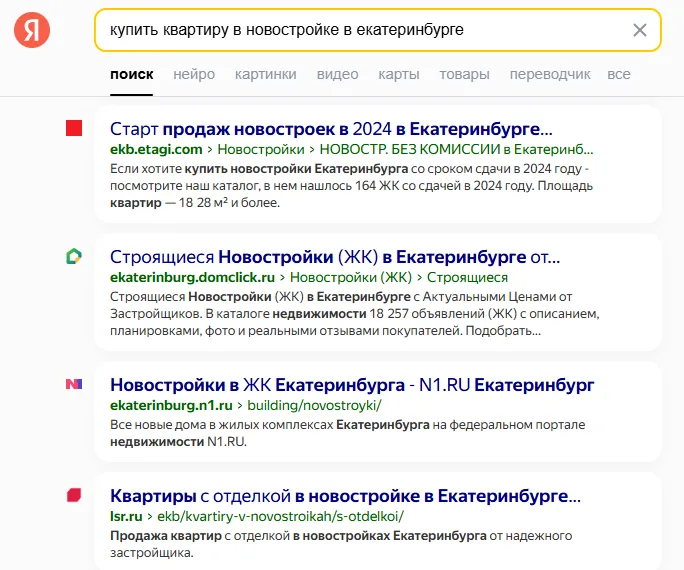Focus the search query input field
Image resolution: width=684 pixels, height=570 pixels.
pyautogui.click(x=377, y=30)
